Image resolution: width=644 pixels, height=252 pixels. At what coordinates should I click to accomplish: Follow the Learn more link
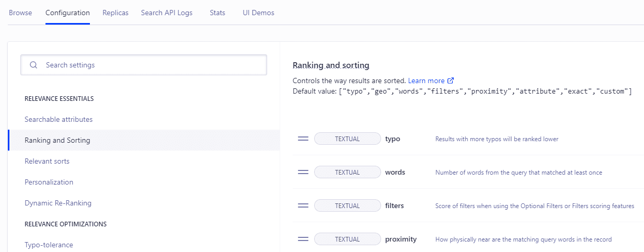[x=426, y=81]
